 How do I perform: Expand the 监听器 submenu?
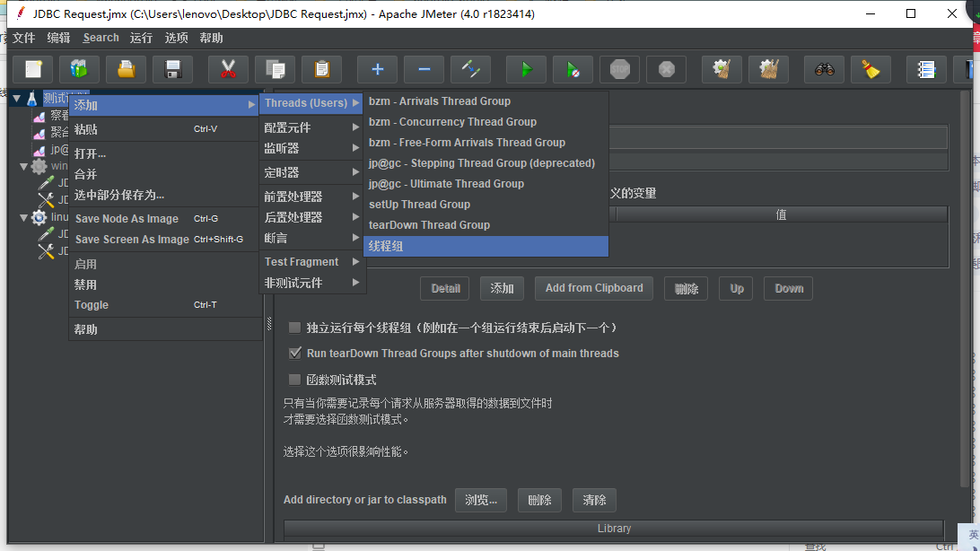311,148
